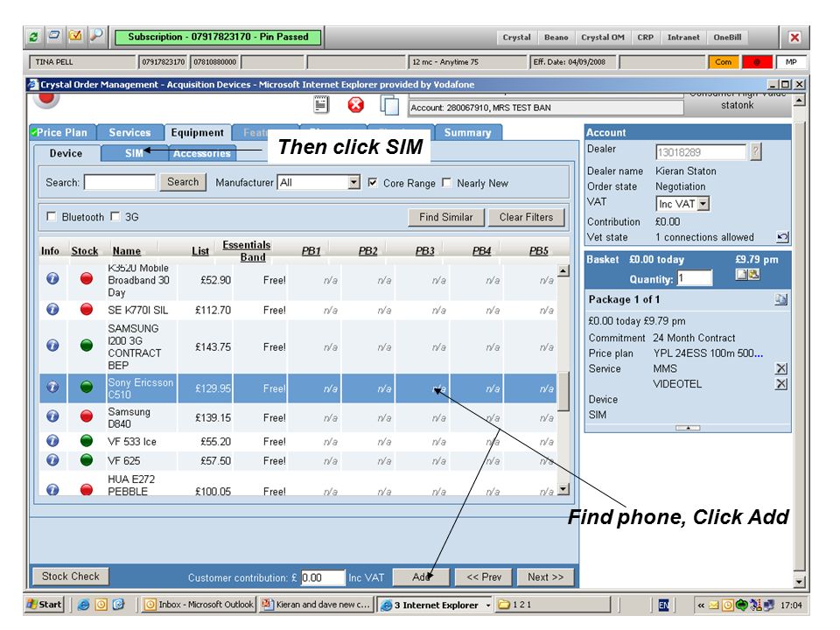Switch to the Price Plan tab
The width and height of the screenshot is (840, 630).
(x=62, y=132)
